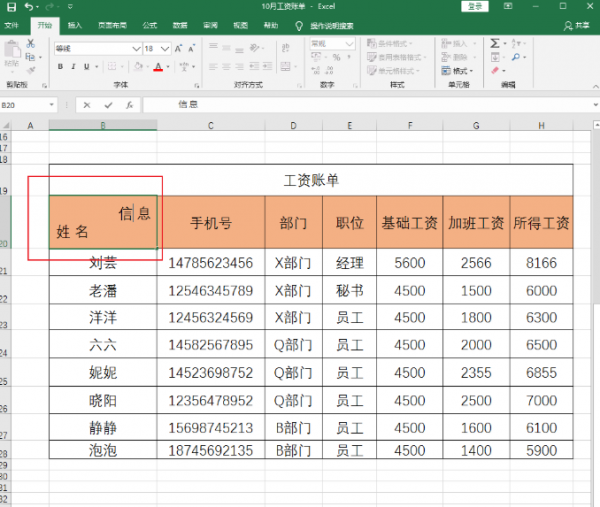The width and height of the screenshot is (600, 507).
Task: Click the Cut scissors icon
Action: pos(30,43)
